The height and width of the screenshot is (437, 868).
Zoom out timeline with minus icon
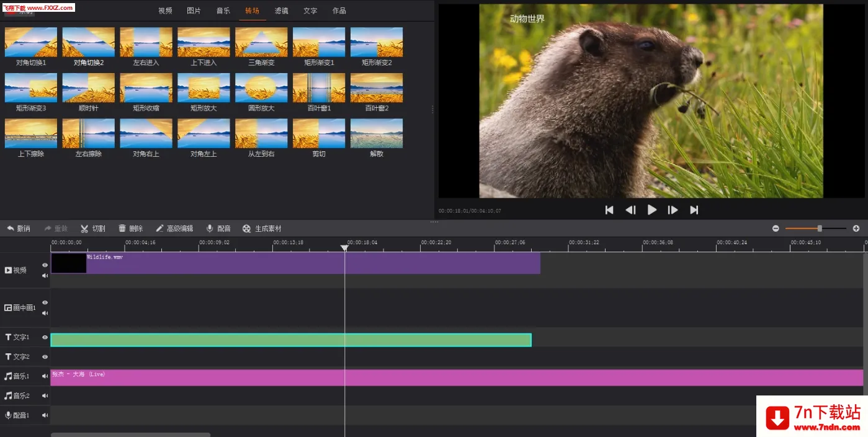point(776,229)
